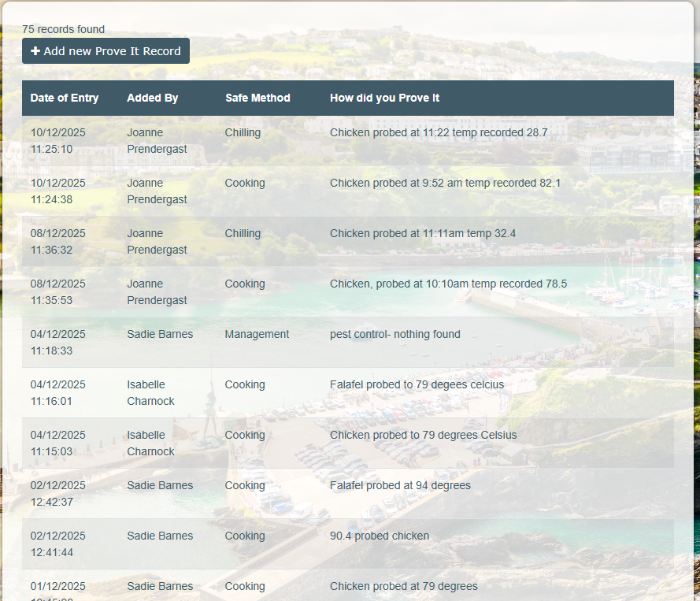Click the 75 records found text
700x601 pixels.
click(63, 29)
